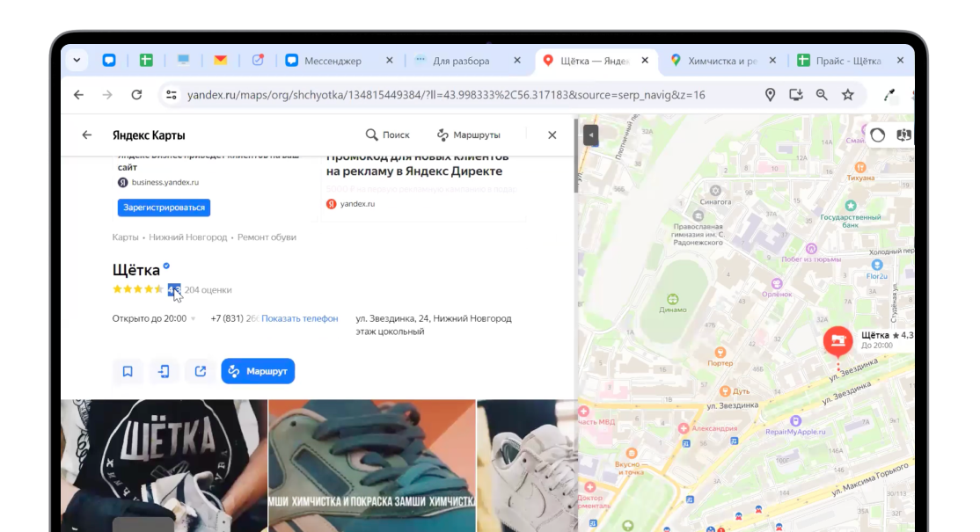Image resolution: width=980 pixels, height=532 pixels.
Task: Open Карты breadcrumb link
Action: (x=125, y=237)
